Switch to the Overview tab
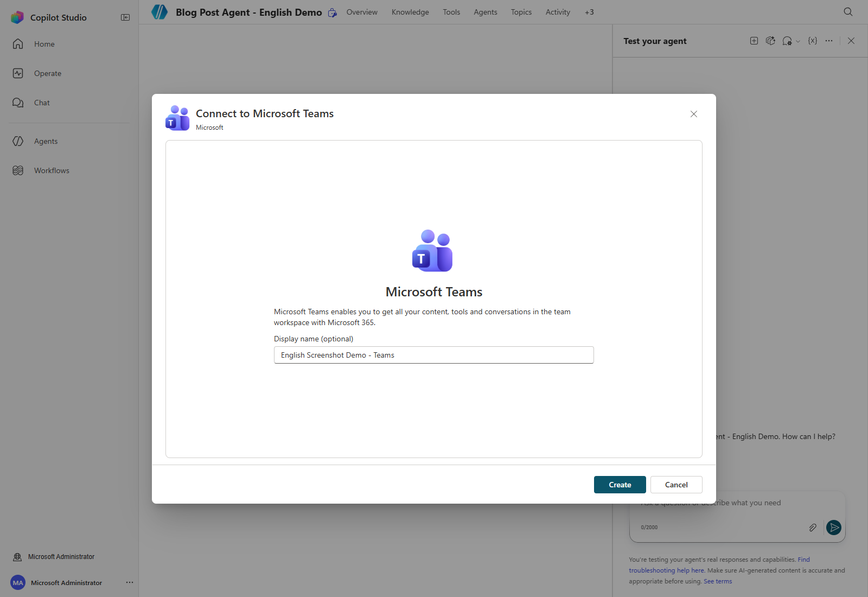868x597 pixels. 362,12
